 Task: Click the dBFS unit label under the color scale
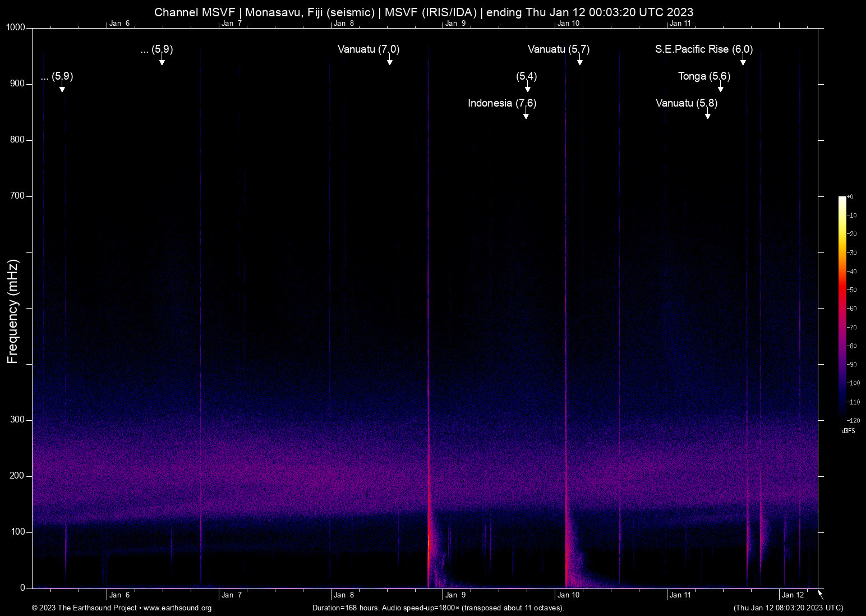click(x=848, y=431)
